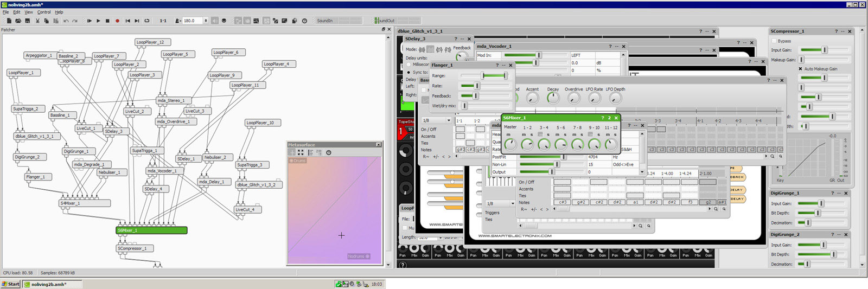Open the Metasurface help icon
This screenshot has width=868, height=289.
point(328,152)
